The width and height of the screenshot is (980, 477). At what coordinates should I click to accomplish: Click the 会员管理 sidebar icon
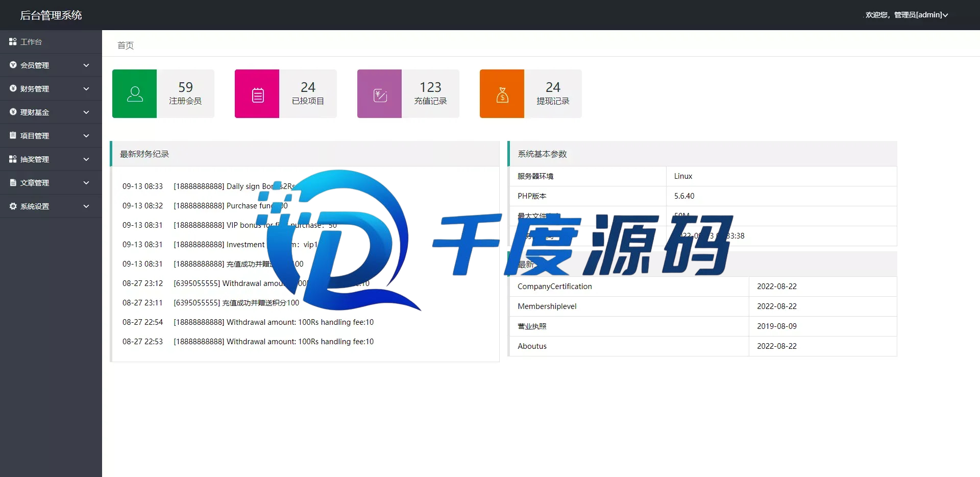[13, 65]
